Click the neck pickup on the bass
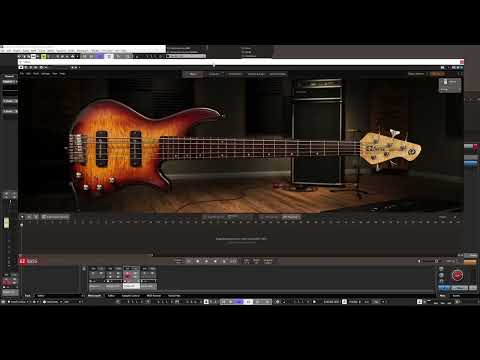The image size is (480, 360). click(x=136, y=149)
